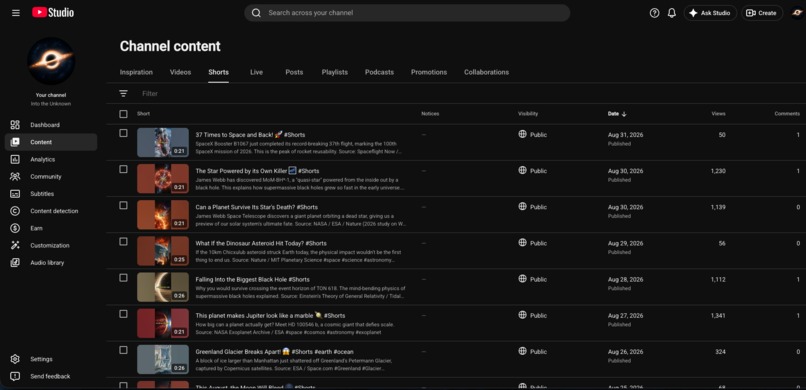Screen dimensions: 806x390
Task: Check the box for This planet makes Jupiter look like a marble
Action: click(123, 314)
